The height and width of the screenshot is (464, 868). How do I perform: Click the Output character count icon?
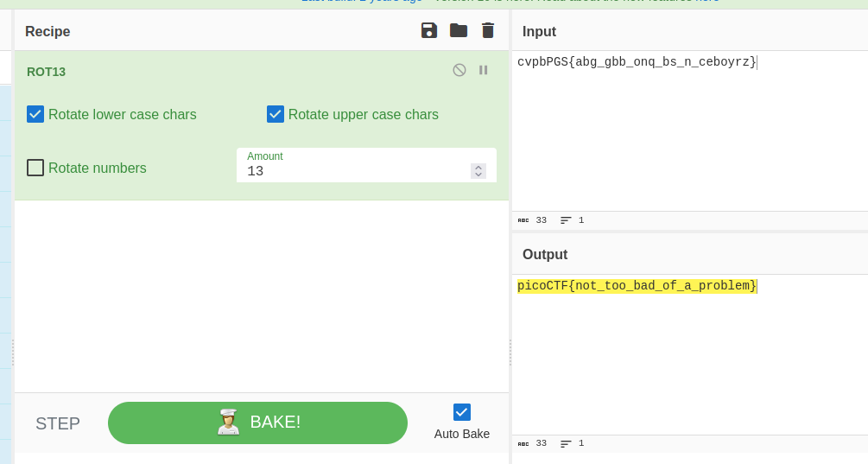click(x=523, y=443)
